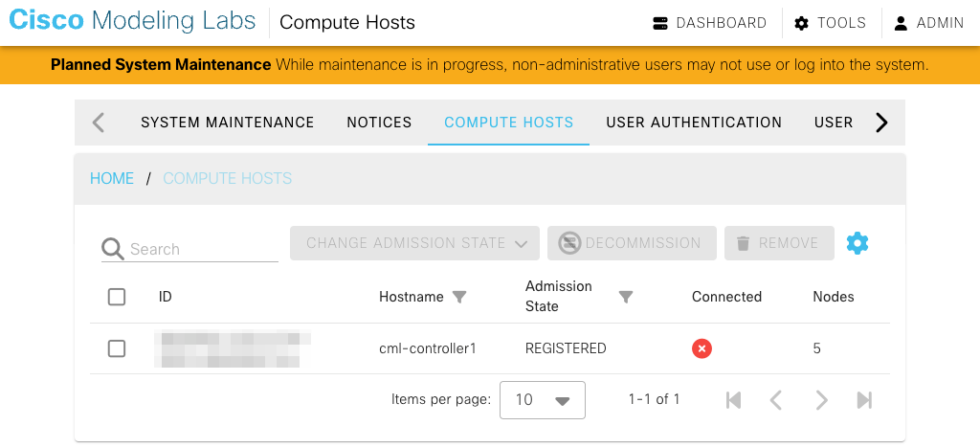Open the Tools gear menu
Screen dimensions: 980x448
tap(830, 23)
